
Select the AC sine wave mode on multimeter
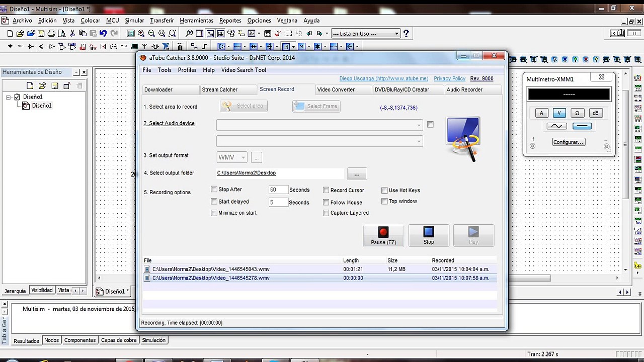click(x=556, y=126)
